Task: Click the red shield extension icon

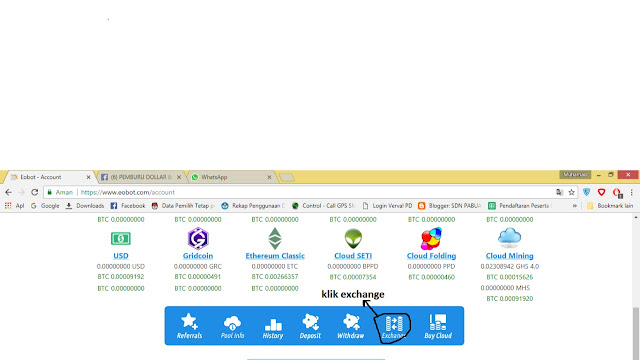Action: 601,192
